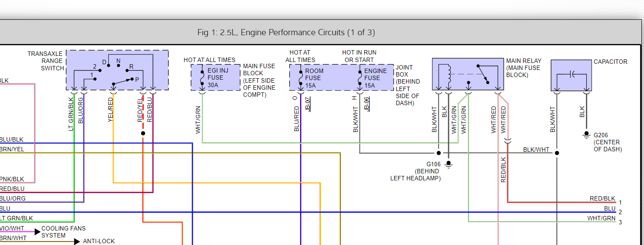Select the ROOM 15A fuse symbol
This screenshot has width=644, height=245.
(300, 77)
